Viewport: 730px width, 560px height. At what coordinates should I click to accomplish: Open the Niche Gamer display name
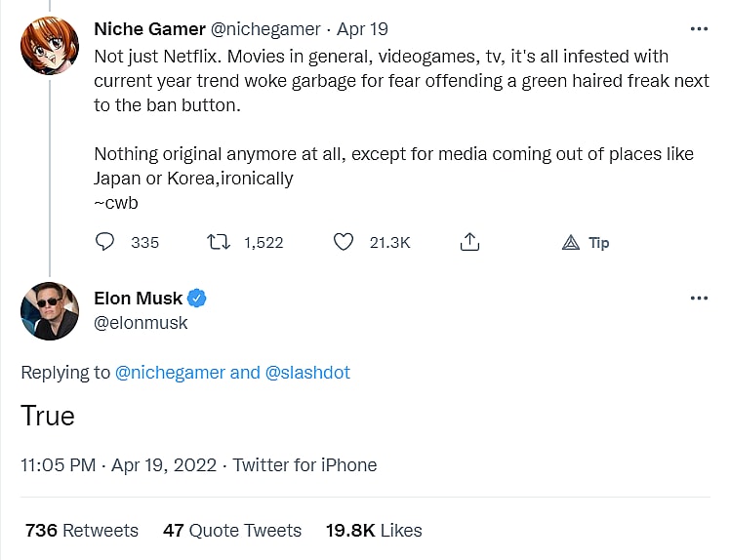coord(149,29)
